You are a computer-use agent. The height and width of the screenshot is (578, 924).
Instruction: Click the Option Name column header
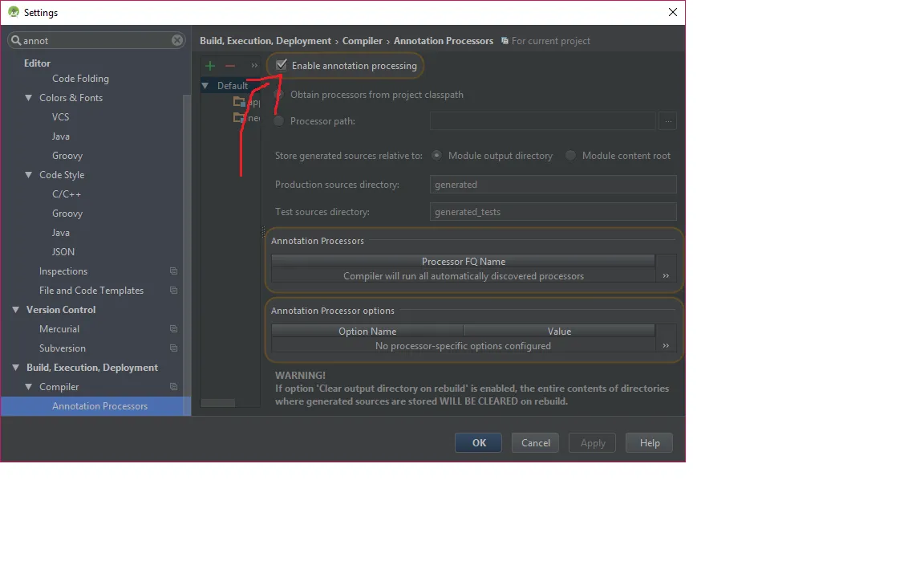367,332
